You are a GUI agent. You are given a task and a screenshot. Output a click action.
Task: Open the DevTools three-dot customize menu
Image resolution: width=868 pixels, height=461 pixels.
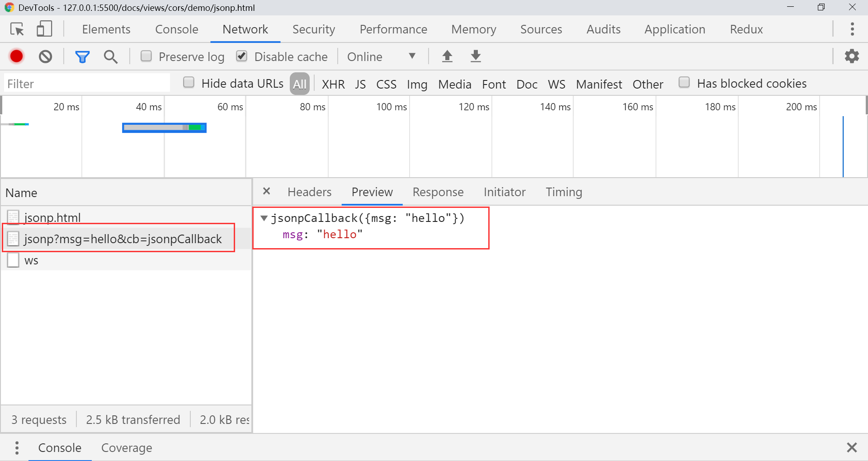[x=852, y=29]
